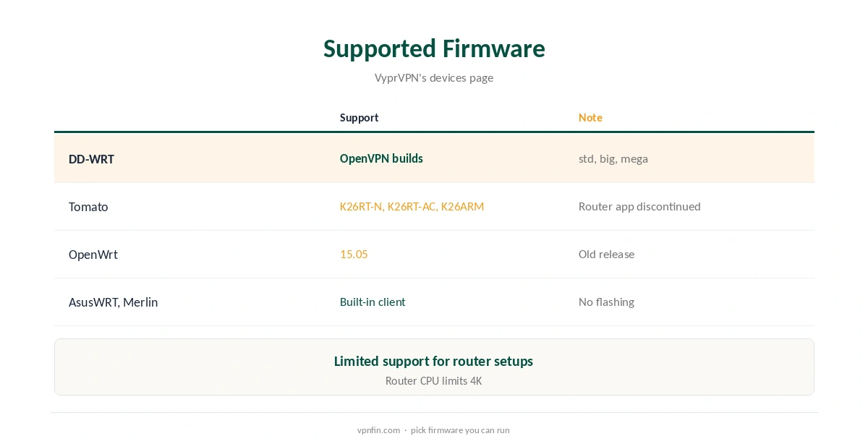Click the '15.05' version value
The width and height of the screenshot is (868, 444).
[x=354, y=254]
